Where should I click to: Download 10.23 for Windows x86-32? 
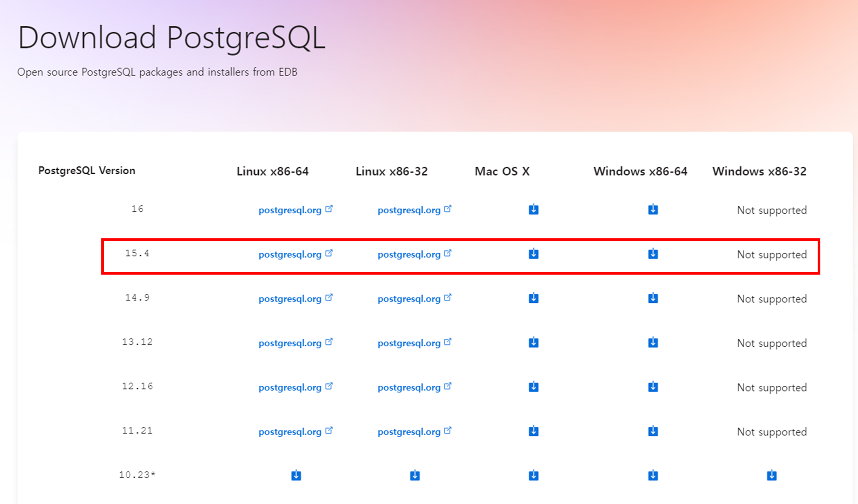click(x=771, y=475)
